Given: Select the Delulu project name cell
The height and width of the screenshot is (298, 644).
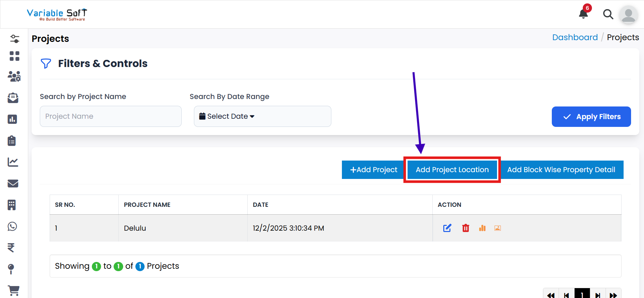Looking at the screenshot, I should point(183,228).
